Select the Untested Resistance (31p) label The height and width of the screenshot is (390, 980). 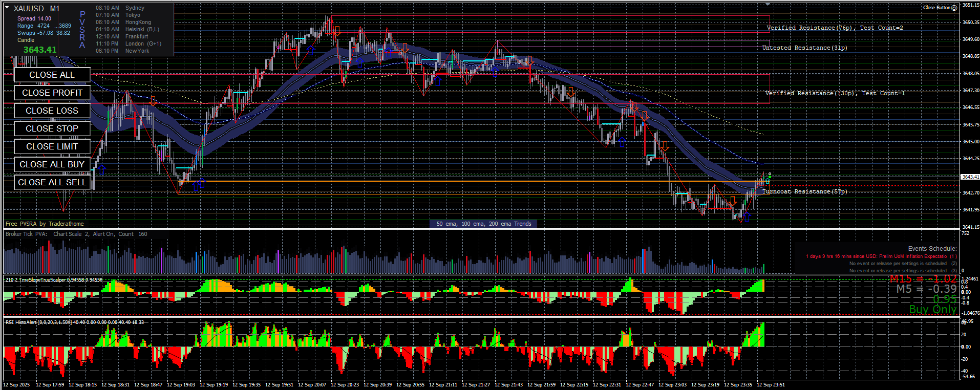click(804, 48)
